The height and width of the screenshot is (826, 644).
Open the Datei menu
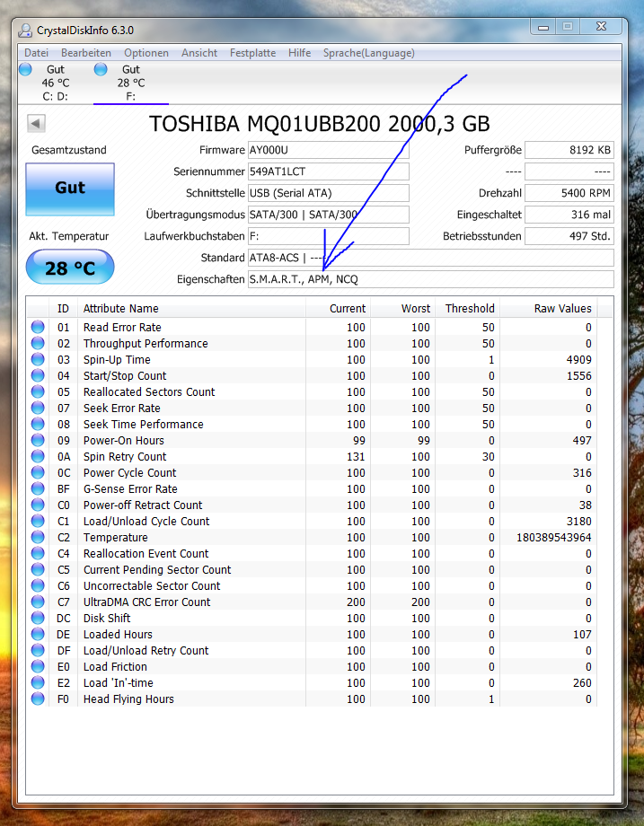pos(36,53)
